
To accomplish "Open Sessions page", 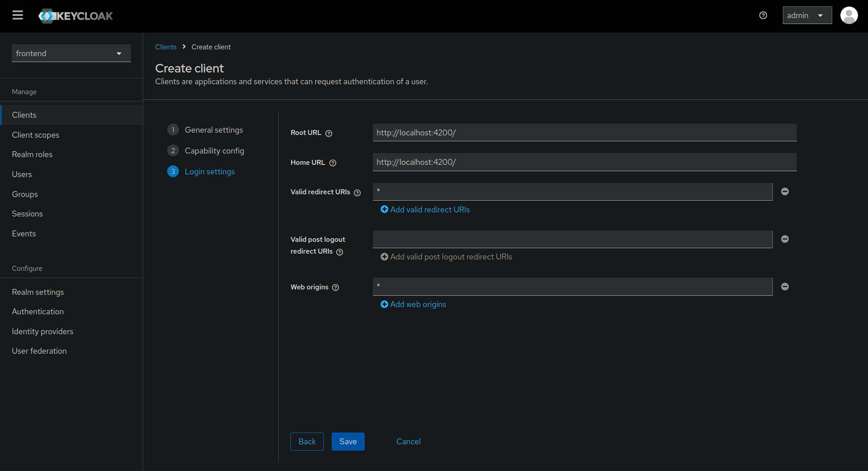I will click(x=71, y=214).
